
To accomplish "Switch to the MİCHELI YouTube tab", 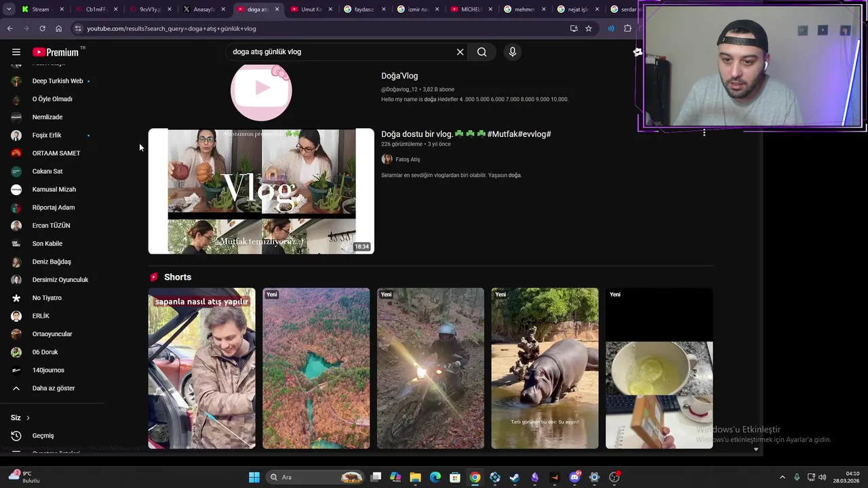I will pos(471,9).
